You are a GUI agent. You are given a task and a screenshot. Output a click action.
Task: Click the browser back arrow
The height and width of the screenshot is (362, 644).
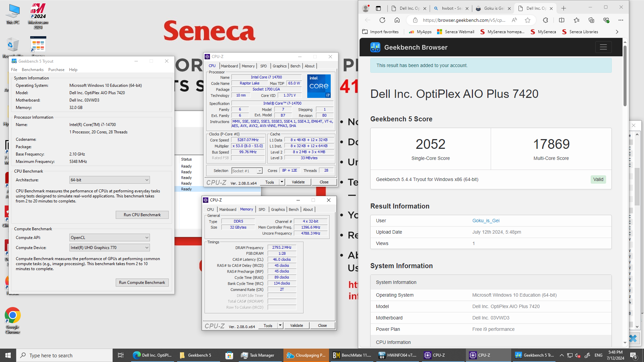[368, 20]
